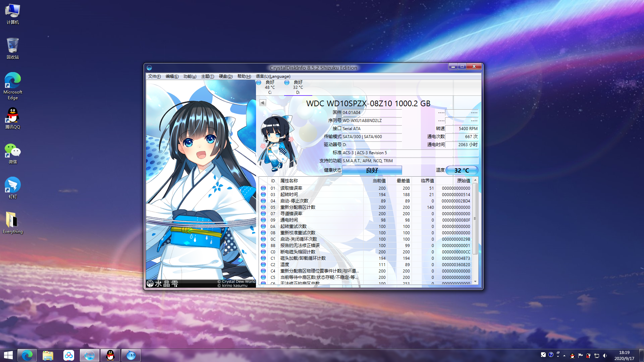Image resolution: width=644 pixels, height=362 pixels.
Task: Click the CrystalDiskInfo title bar app icon
Action: click(149, 68)
